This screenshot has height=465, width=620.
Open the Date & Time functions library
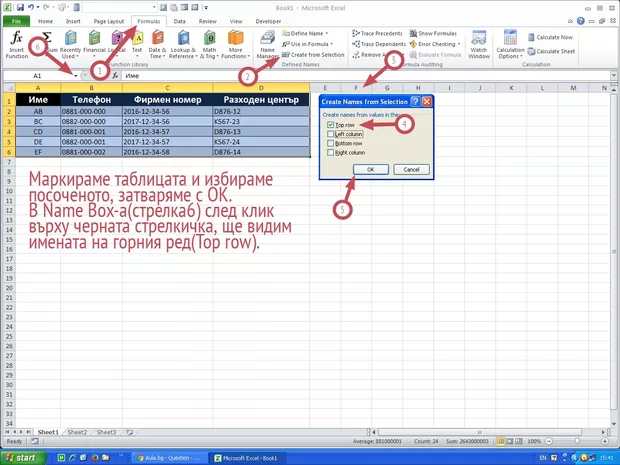(157, 44)
